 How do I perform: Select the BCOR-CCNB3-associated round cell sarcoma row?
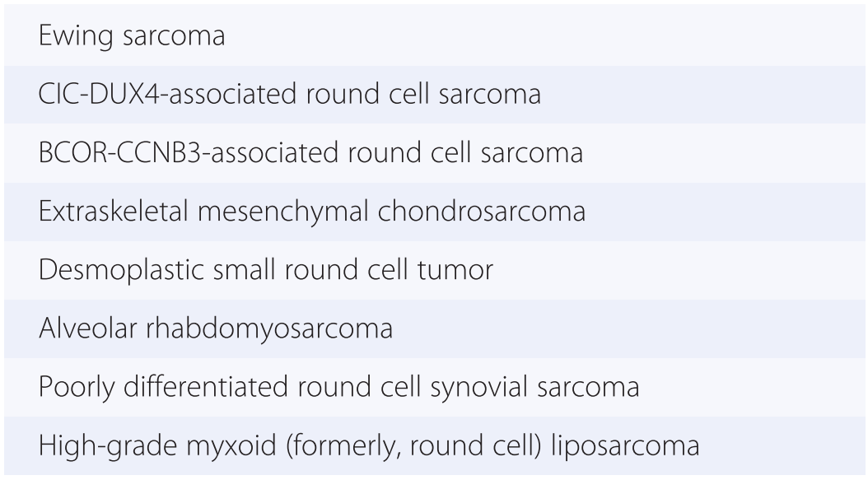click(434, 153)
